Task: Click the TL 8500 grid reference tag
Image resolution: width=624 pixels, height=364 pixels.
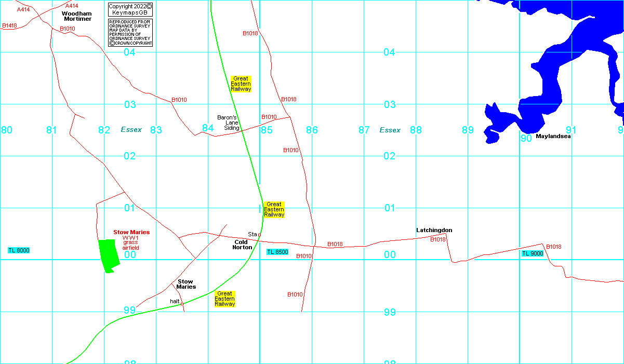Action: pyautogui.click(x=277, y=252)
